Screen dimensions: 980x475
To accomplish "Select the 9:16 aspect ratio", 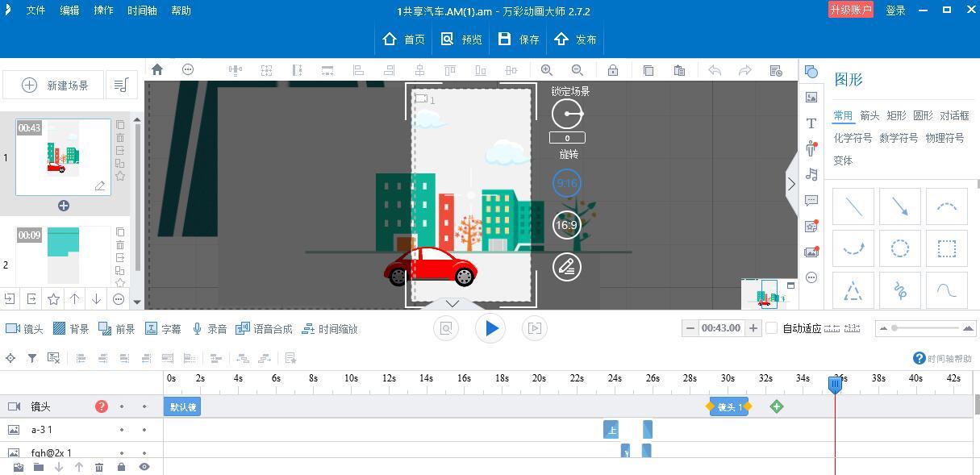I will coord(567,183).
